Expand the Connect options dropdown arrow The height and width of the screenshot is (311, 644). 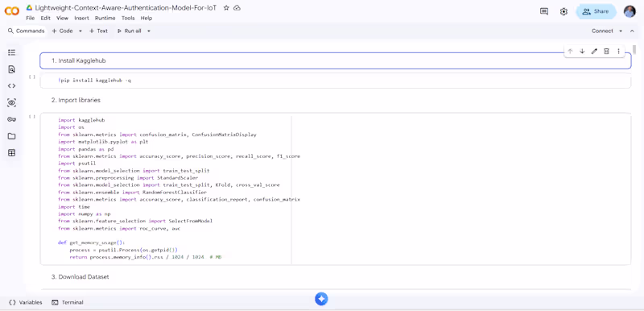click(x=621, y=31)
